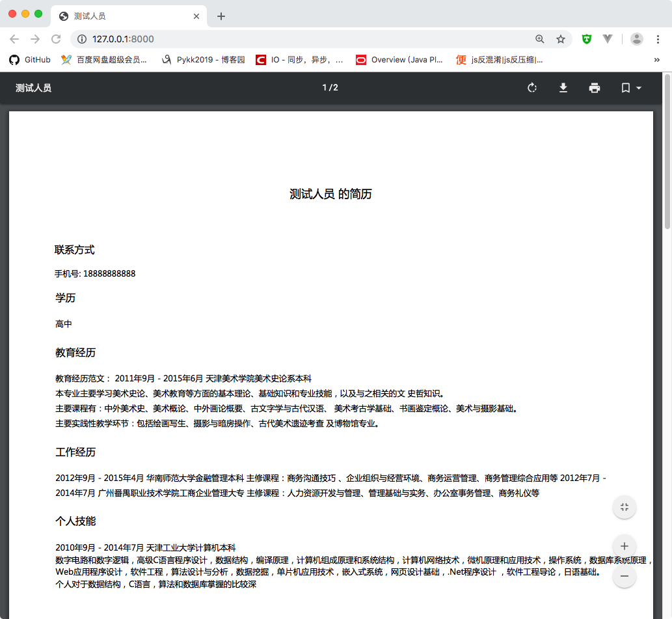The width and height of the screenshot is (672, 619).
Task: Show more bookmarks with the chevron
Action: (x=656, y=60)
